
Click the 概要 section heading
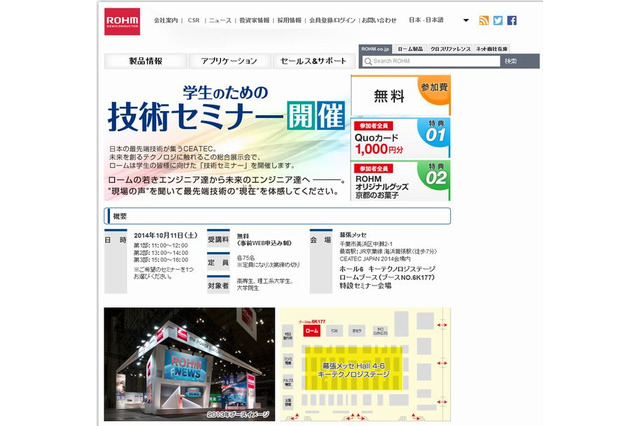278,216
